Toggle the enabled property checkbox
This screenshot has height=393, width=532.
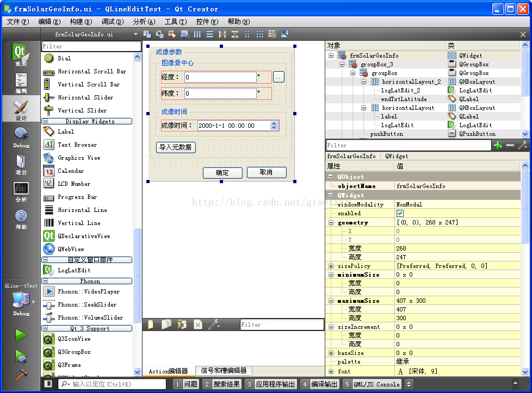click(x=400, y=214)
